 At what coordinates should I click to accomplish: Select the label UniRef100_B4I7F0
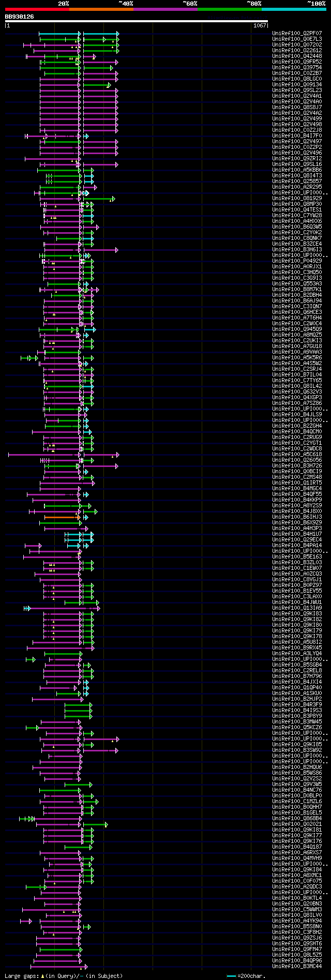click(297, 136)
